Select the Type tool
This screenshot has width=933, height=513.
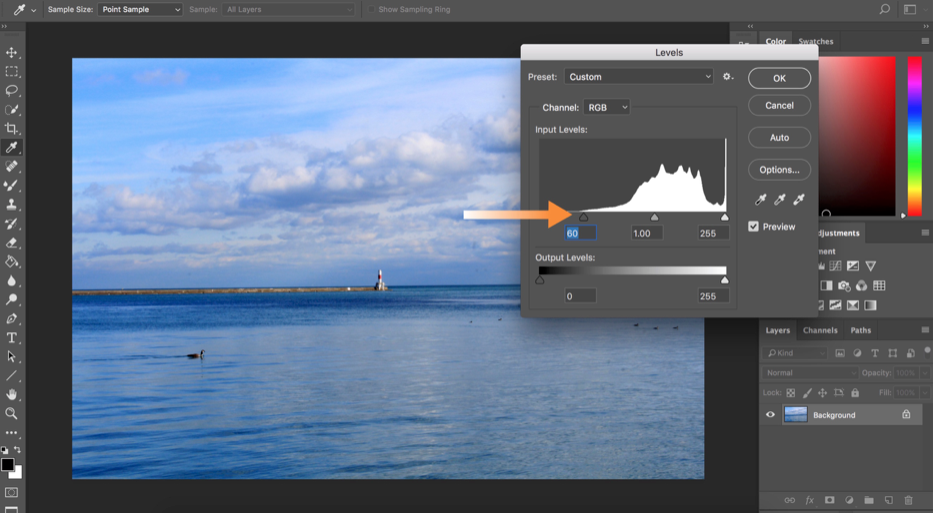click(x=11, y=337)
